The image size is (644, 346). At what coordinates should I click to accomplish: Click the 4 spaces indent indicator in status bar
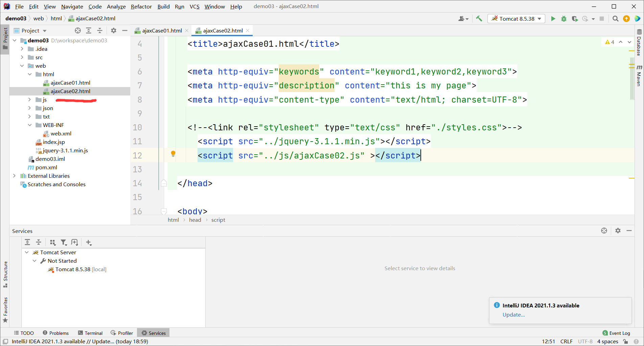607,341
